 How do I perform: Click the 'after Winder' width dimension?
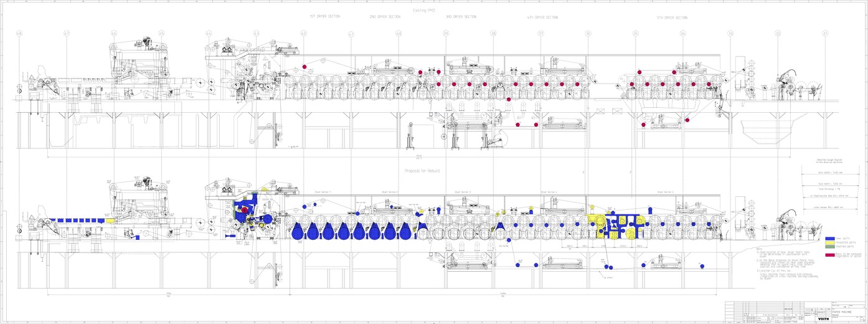pyautogui.click(x=829, y=207)
